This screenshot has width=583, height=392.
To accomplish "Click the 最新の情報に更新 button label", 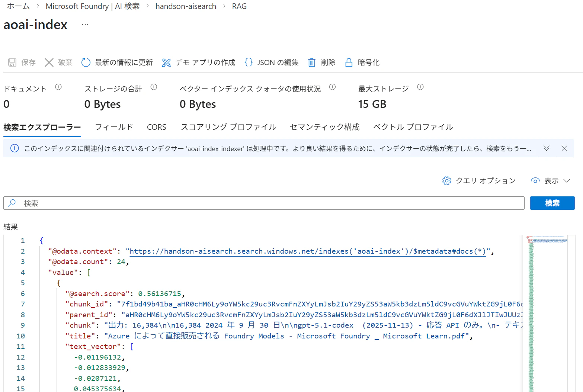I will [124, 62].
